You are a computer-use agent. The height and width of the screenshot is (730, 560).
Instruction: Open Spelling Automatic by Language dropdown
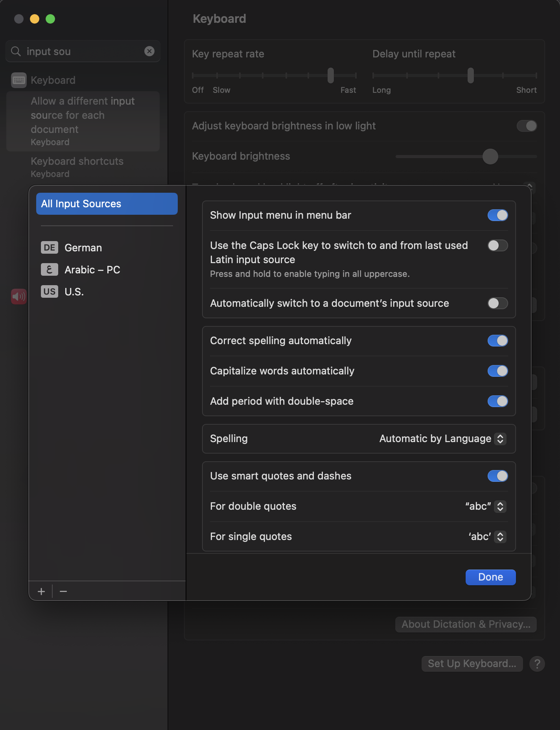pos(442,439)
